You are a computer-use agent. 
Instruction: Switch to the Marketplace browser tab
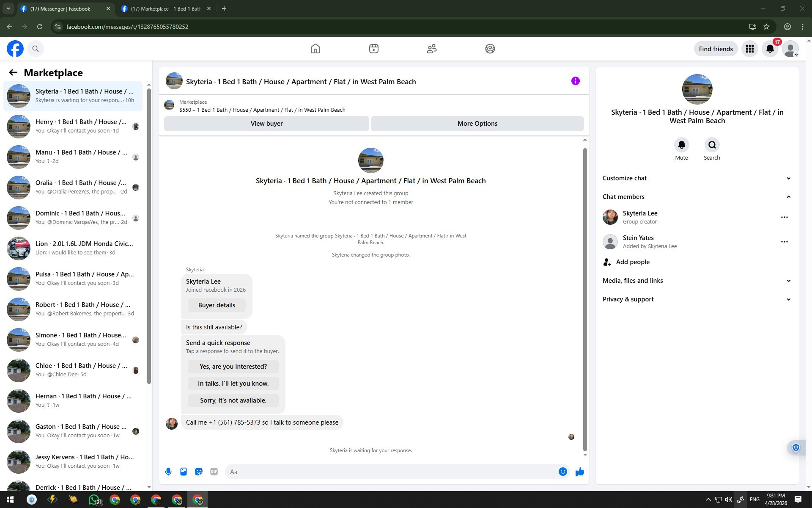click(x=165, y=8)
